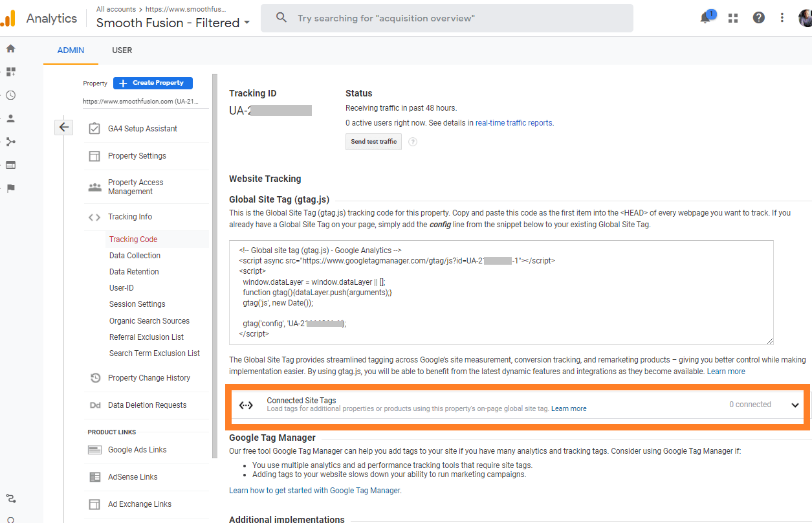Click the Send test traffic button

[x=373, y=142]
